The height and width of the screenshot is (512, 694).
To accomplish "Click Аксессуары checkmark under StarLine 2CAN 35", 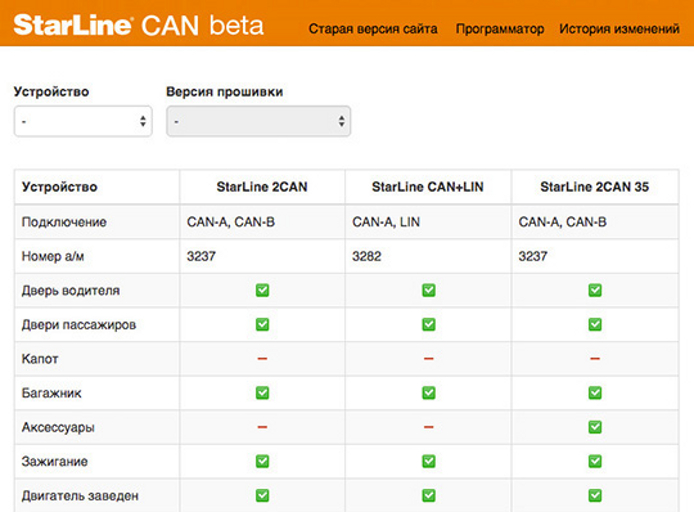I will click(595, 427).
